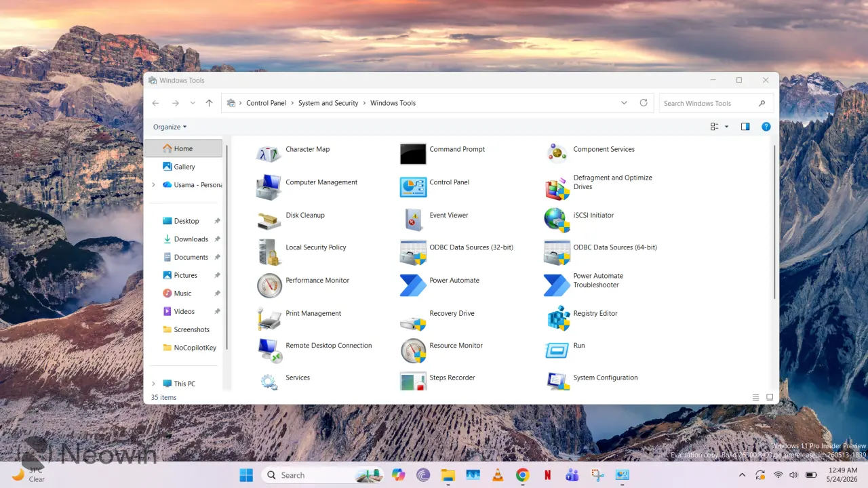Navigate to System and Security breadcrumb

(328, 103)
